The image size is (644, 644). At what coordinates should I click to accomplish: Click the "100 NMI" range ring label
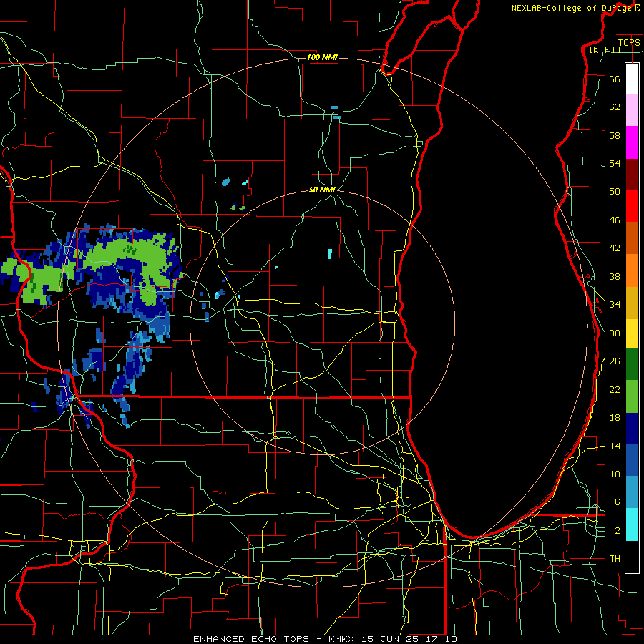[x=322, y=57]
